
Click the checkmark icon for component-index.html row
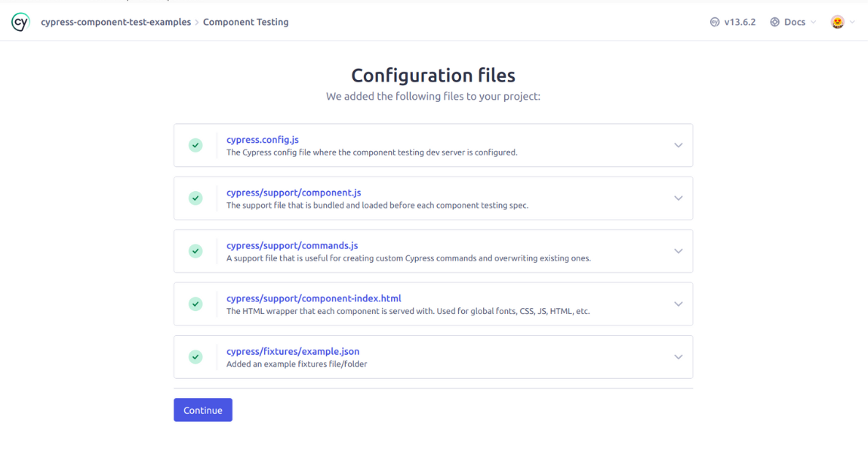tap(195, 304)
